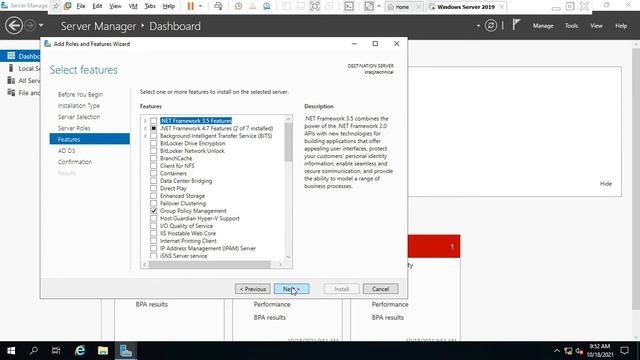This screenshot has height=360, width=640.
Task: Expand .NET Framework 3.5 Features node
Action: (x=145, y=121)
